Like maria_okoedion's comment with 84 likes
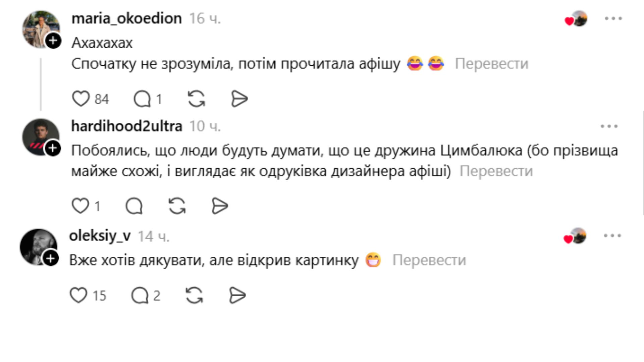This screenshot has width=644, height=362. pyautogui.click(x=81, y=99)
